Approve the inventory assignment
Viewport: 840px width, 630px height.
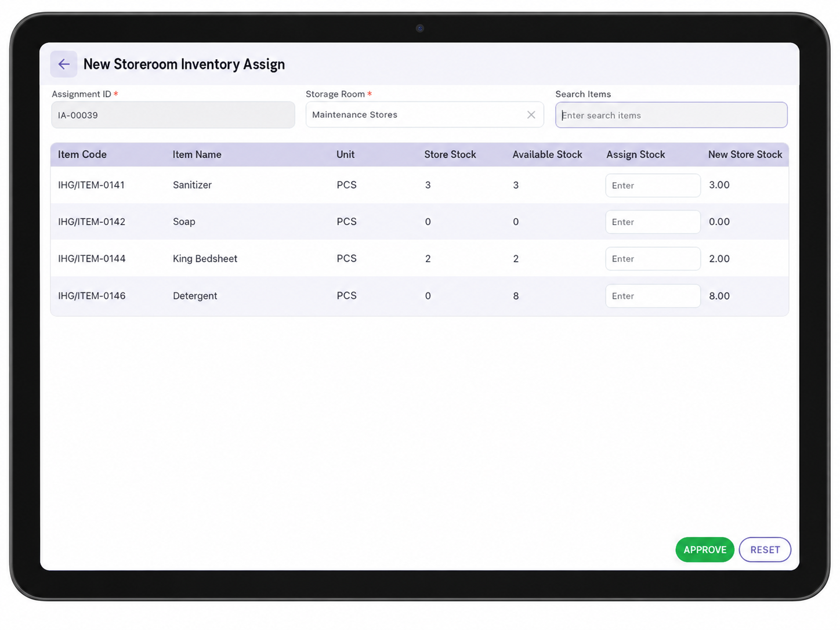[705, 550]
